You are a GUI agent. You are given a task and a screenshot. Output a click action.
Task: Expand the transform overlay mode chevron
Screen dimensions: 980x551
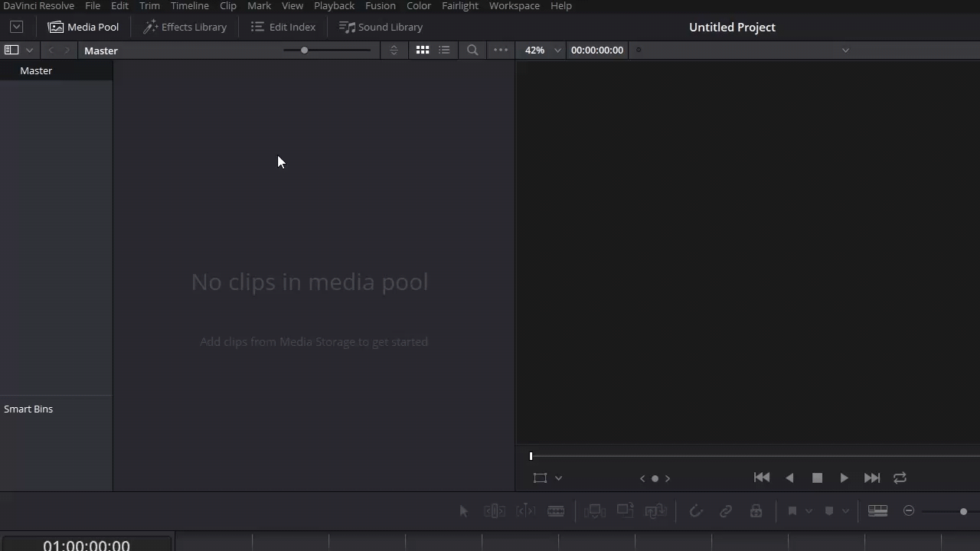pos(558,478)
